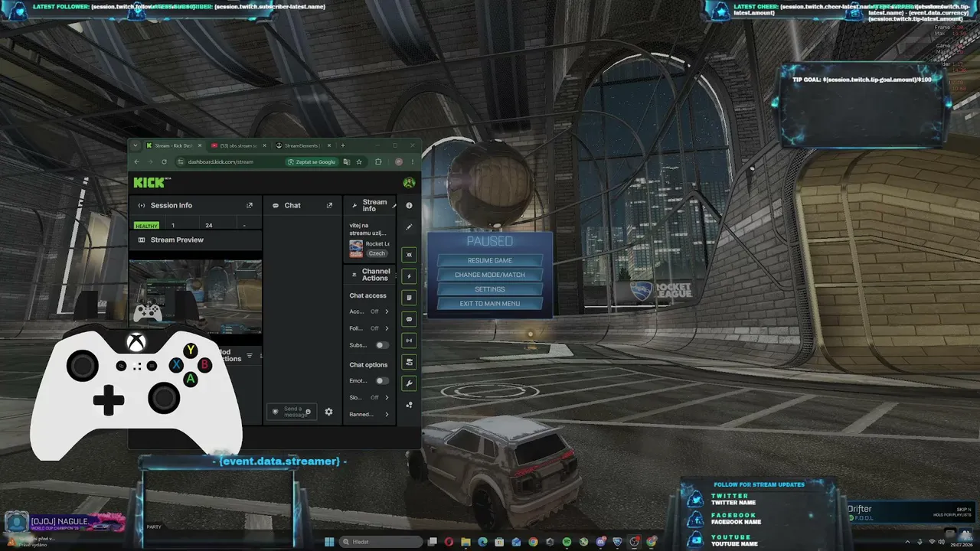Click the wrench icon in Kick sidebar

(409, 383)
